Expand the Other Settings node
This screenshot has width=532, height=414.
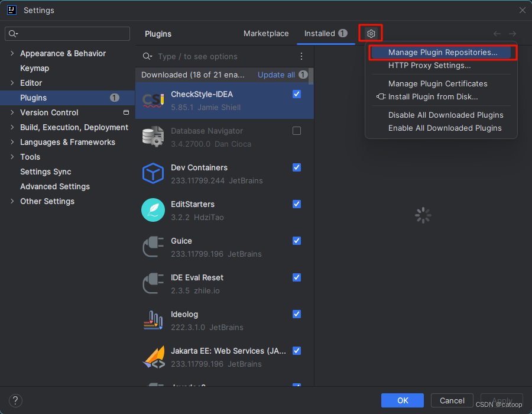pos(12,201)
